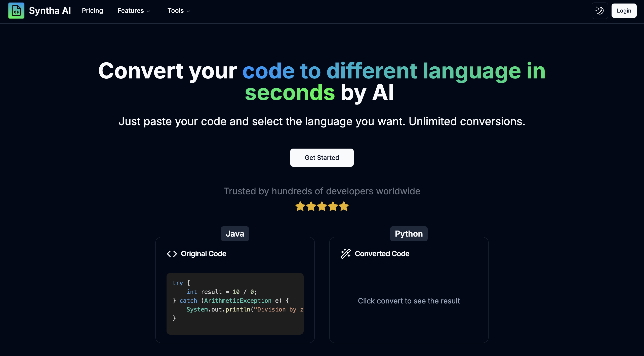
Task: Expand features navigation chevron
Action: click(149, 11)
